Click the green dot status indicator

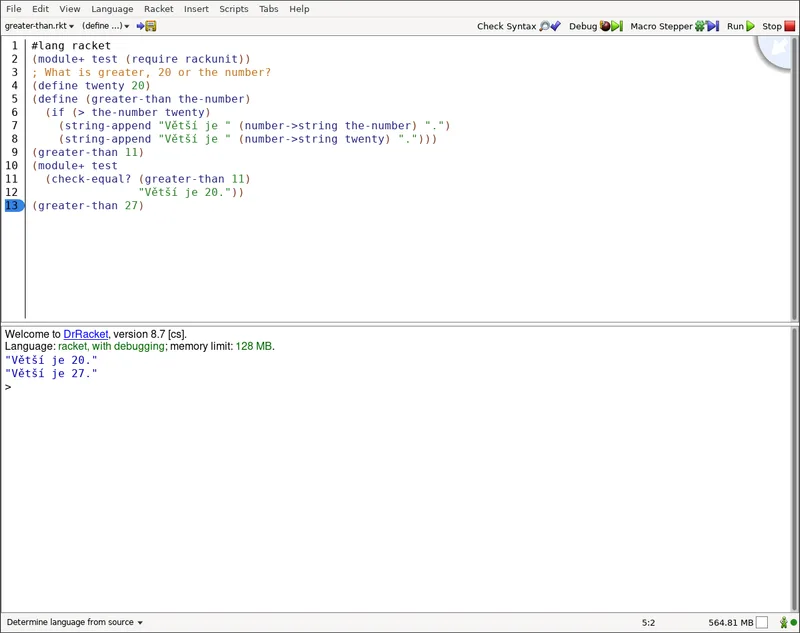793,622
